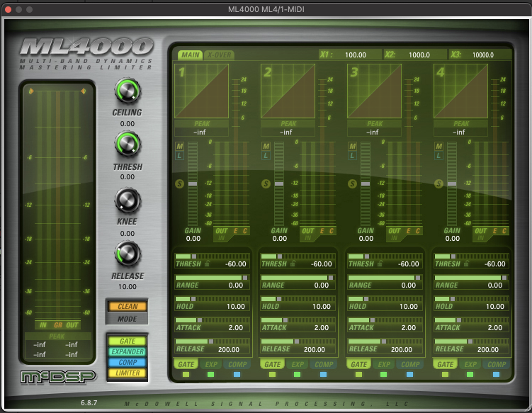Toggle band 1 gate enable indicator

pyautogui.click(x=186, y=374)
